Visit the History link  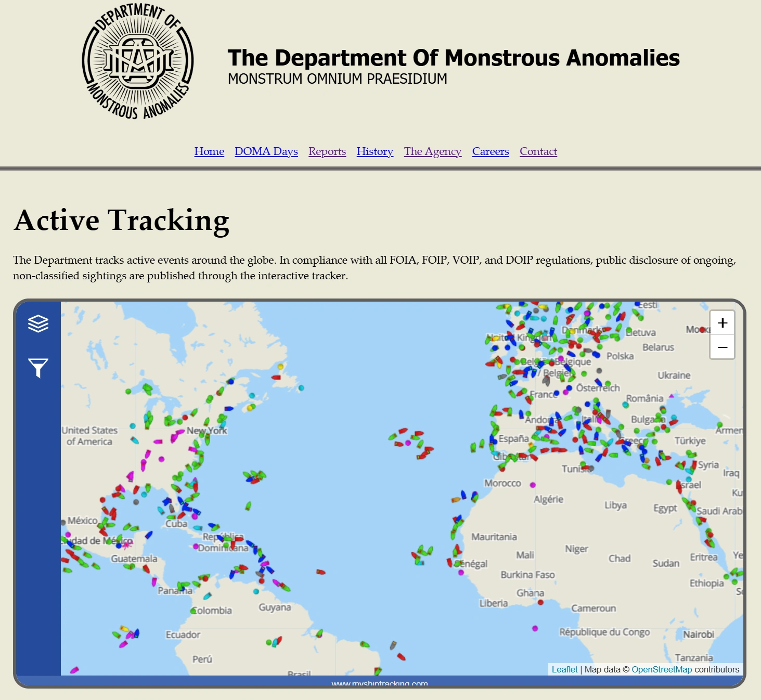click(375, 151)
